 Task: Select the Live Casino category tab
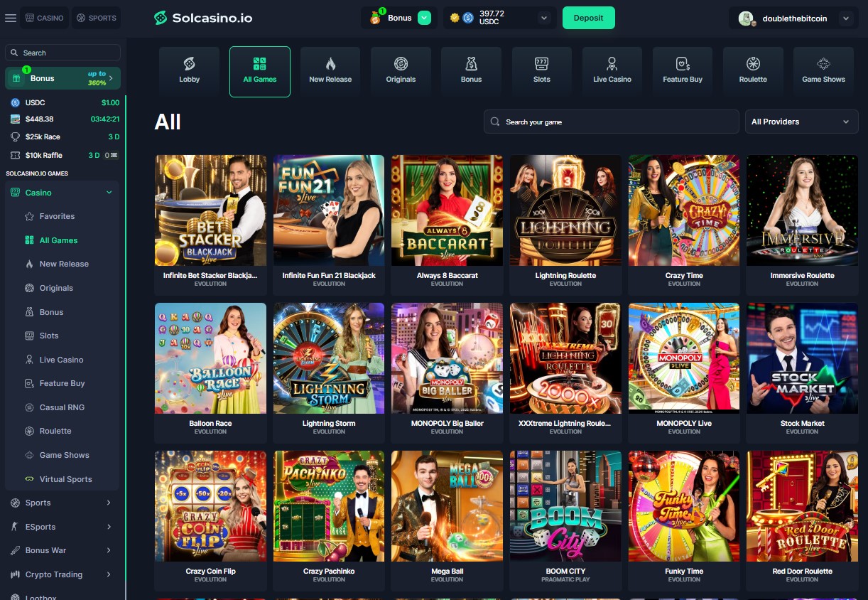coord(612,71)
